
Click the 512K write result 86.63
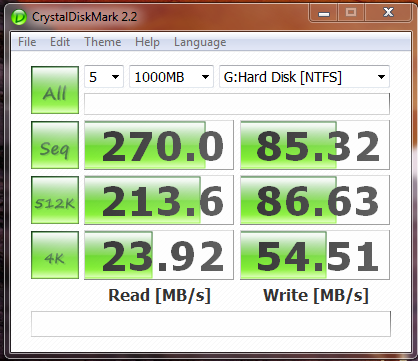click(315, 200)
